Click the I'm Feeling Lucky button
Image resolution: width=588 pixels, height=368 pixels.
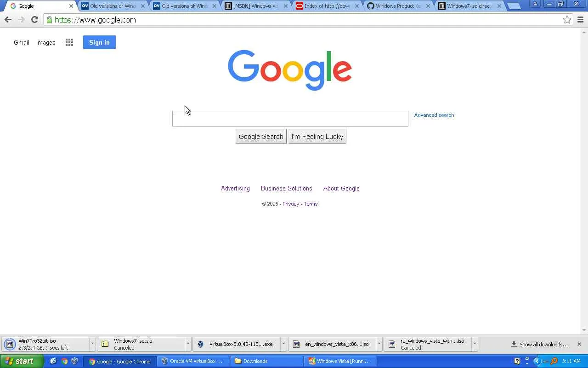tap(317, 137)
